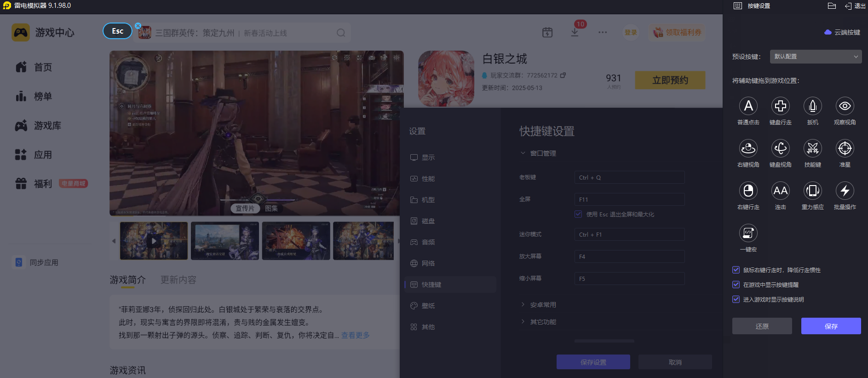This screenshot has height=378, width=868.
Task: Select the 重力感应 gravity sensor icon
Action: tap(813, 191)
